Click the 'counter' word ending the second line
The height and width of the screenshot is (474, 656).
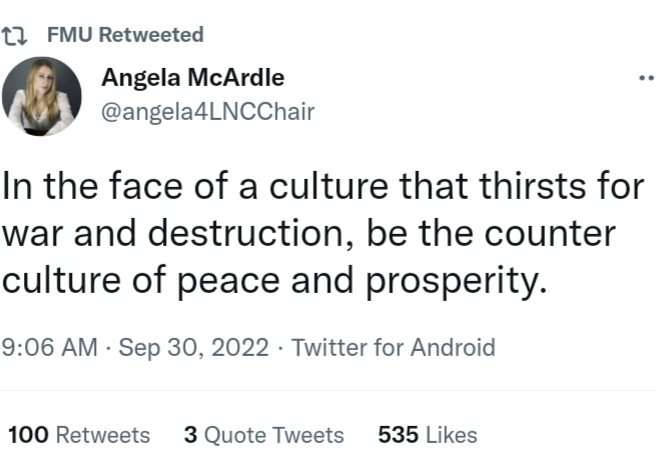(x=550, y=233)
